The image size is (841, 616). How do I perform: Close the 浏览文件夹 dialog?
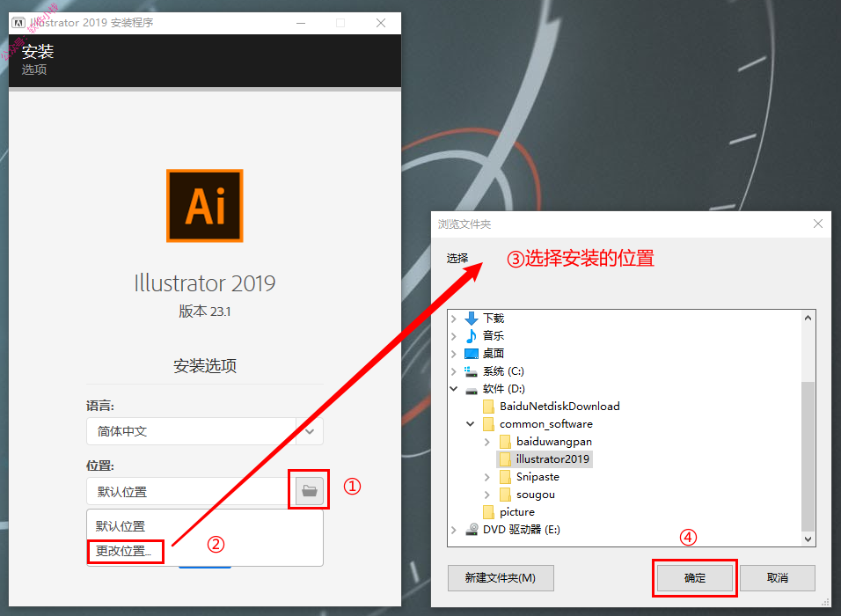818,224
